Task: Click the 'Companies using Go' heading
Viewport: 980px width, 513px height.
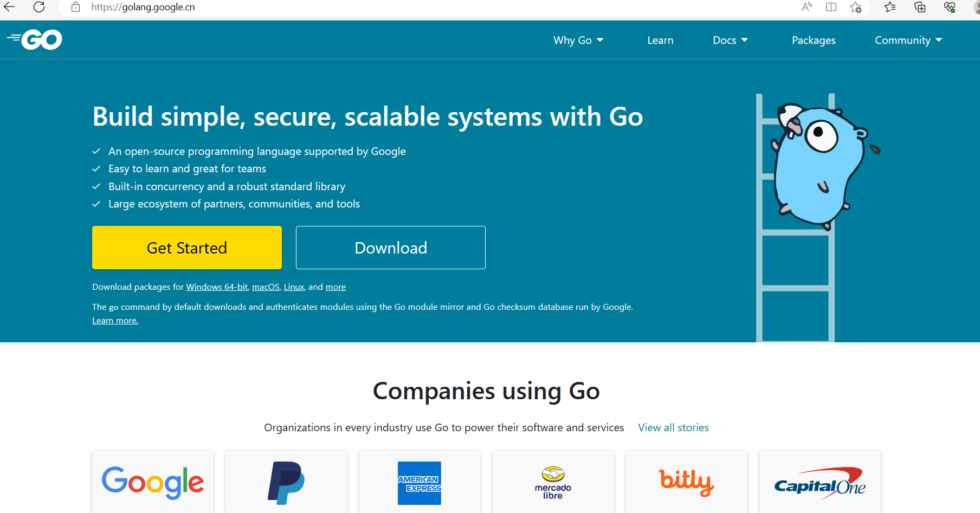Action: (x=486, y=391)
